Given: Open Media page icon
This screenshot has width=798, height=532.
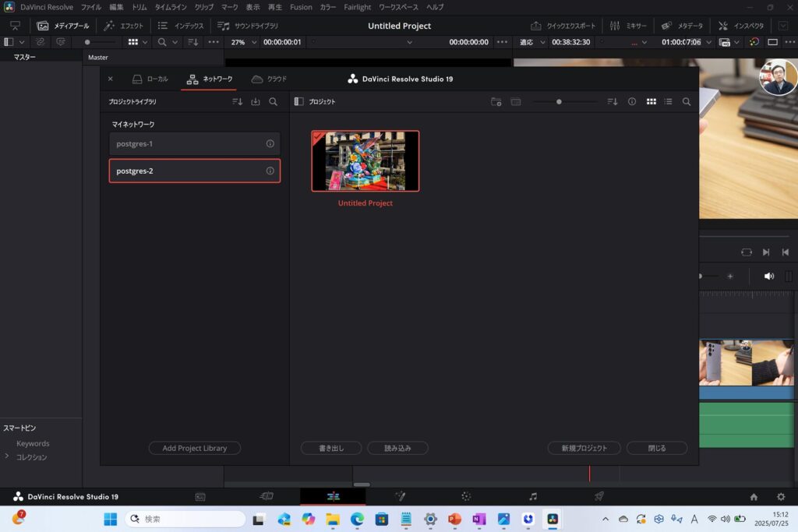Looking at the screenshot, I should pyautogui.click(x=200, y=497).
